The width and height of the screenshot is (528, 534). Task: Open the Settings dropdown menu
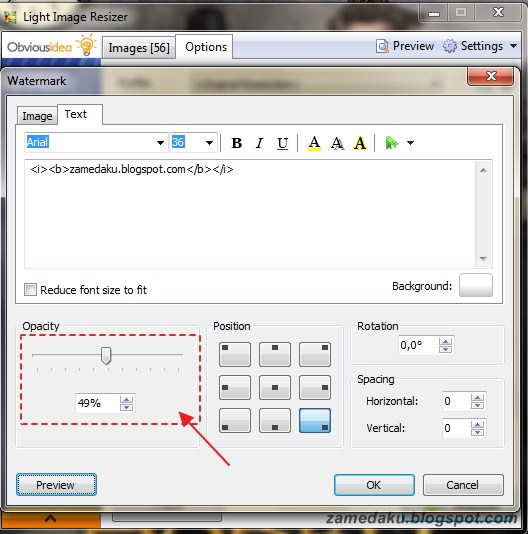[480, 46]
